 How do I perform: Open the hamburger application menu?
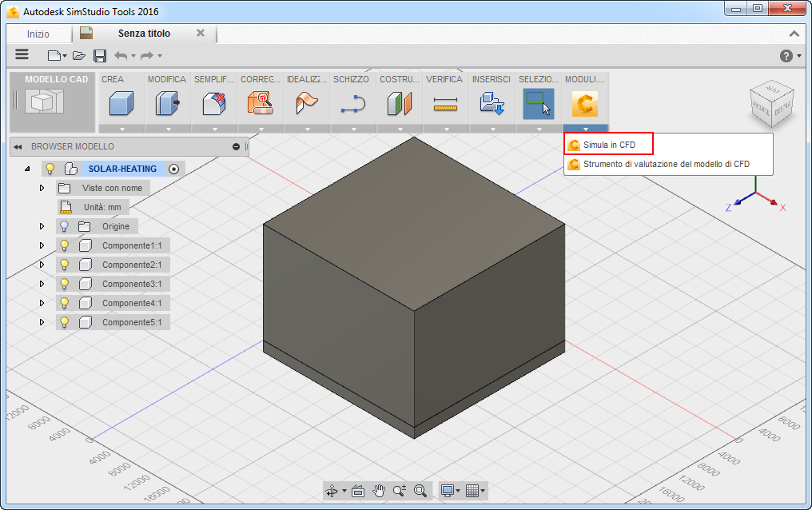coord(22,54)
